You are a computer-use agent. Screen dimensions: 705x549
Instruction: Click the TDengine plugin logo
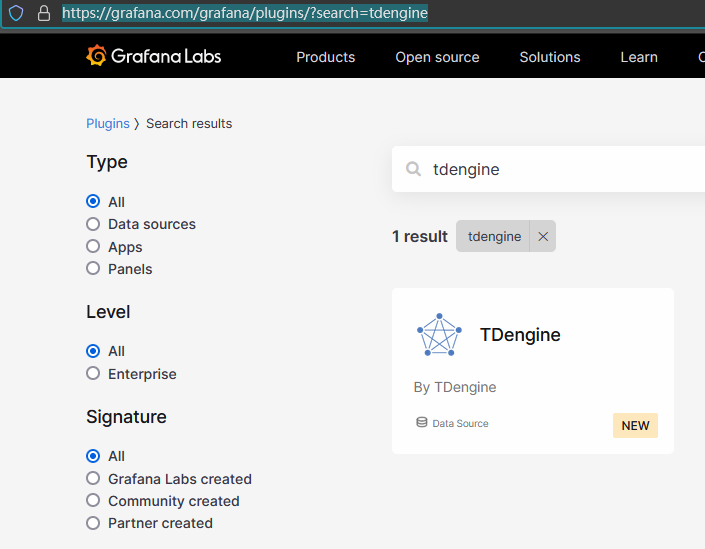click(x=439, y=335)
